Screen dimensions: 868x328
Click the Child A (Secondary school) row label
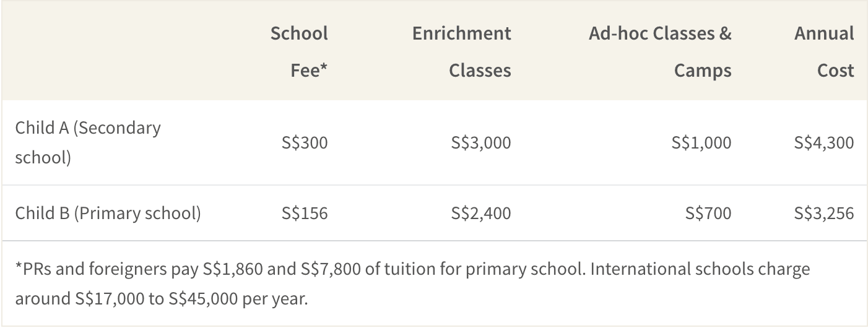pos(88,142)
